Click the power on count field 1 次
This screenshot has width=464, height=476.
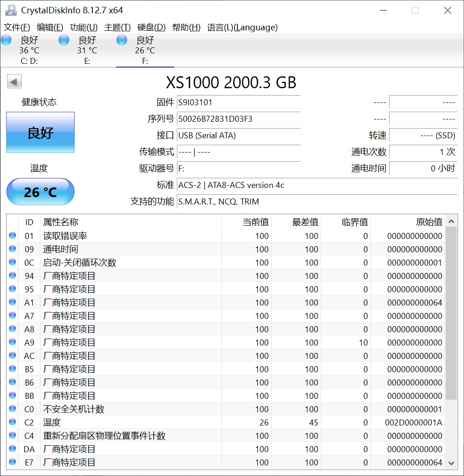click(x=423, y=152)
